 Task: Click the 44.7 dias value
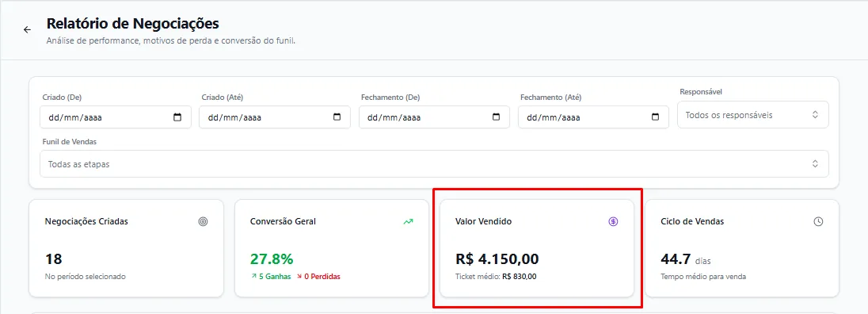pos(686,259)
